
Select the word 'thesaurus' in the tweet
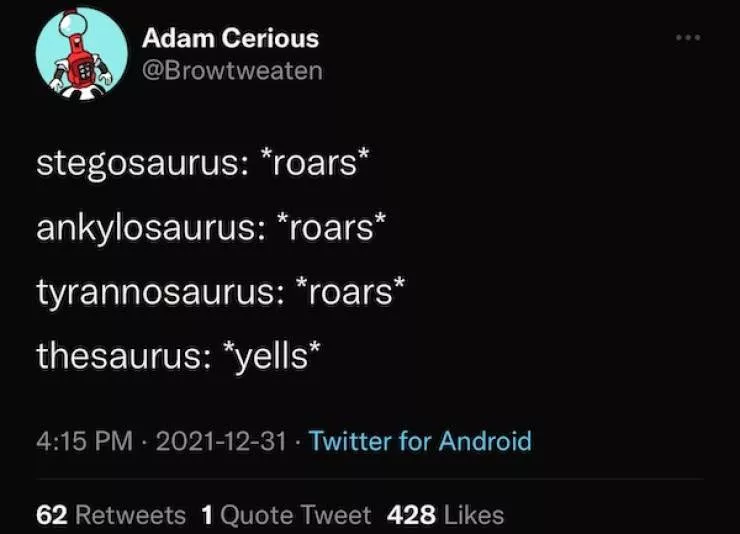click(x=115, y=355)
